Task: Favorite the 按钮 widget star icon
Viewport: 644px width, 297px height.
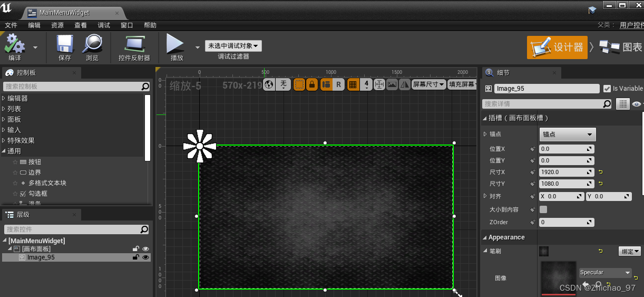Action: pyautogui.click(x=15, y=162)
